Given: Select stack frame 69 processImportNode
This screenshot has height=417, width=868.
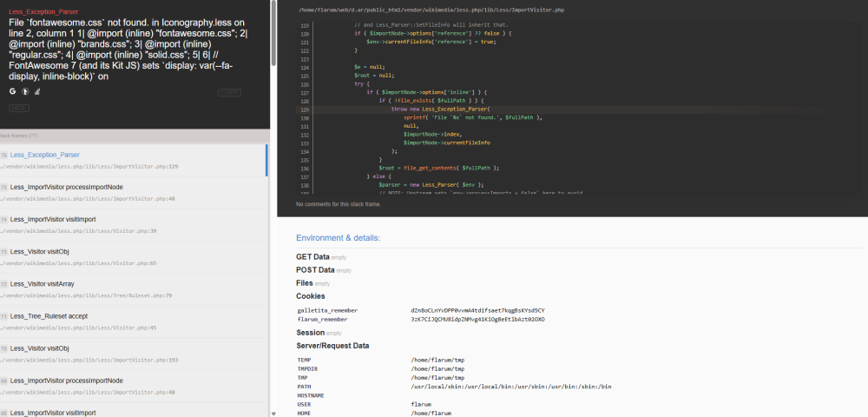Looking at the screenshot, I should click(133, 386).
